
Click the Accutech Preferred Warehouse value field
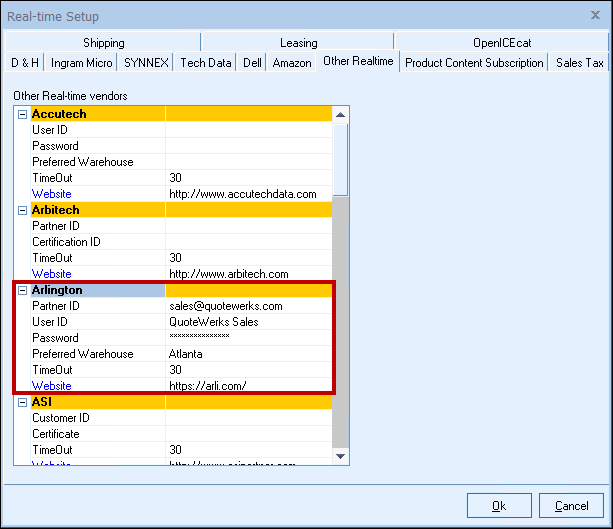click(249, 162)
